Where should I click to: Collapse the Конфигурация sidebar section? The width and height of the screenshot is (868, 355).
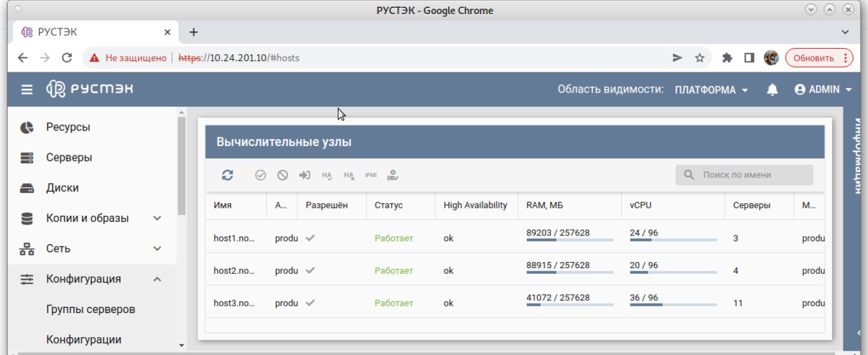[x=157, y=279]
